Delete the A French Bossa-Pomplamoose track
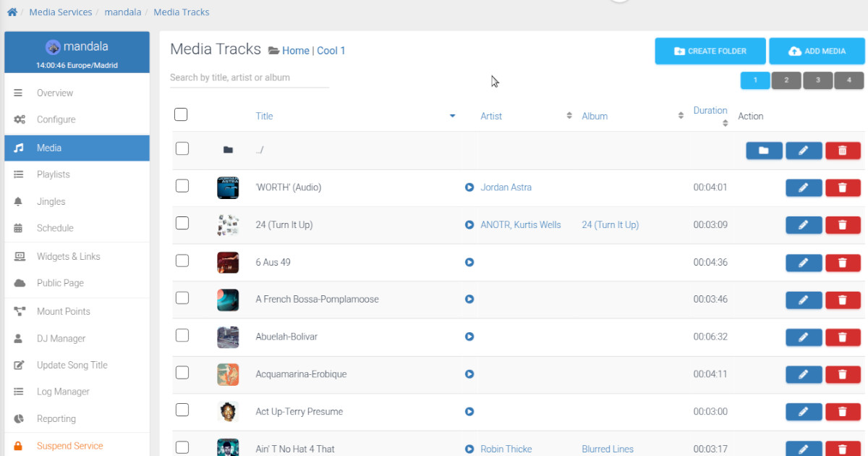 [x=843, y=300]
